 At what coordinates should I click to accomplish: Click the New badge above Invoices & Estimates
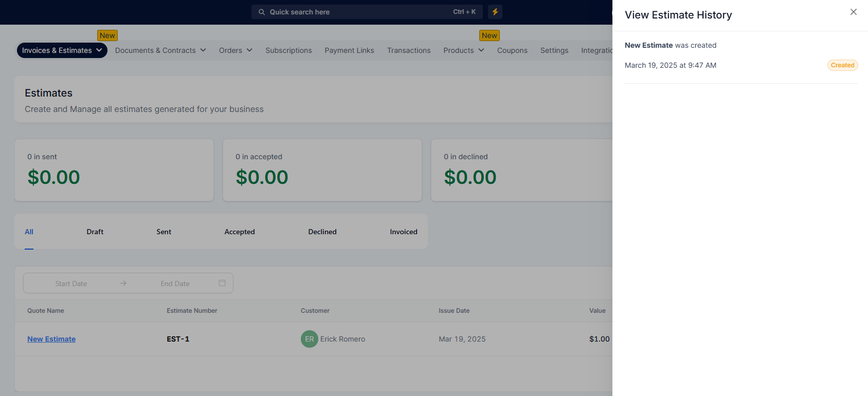click(107, 35)
